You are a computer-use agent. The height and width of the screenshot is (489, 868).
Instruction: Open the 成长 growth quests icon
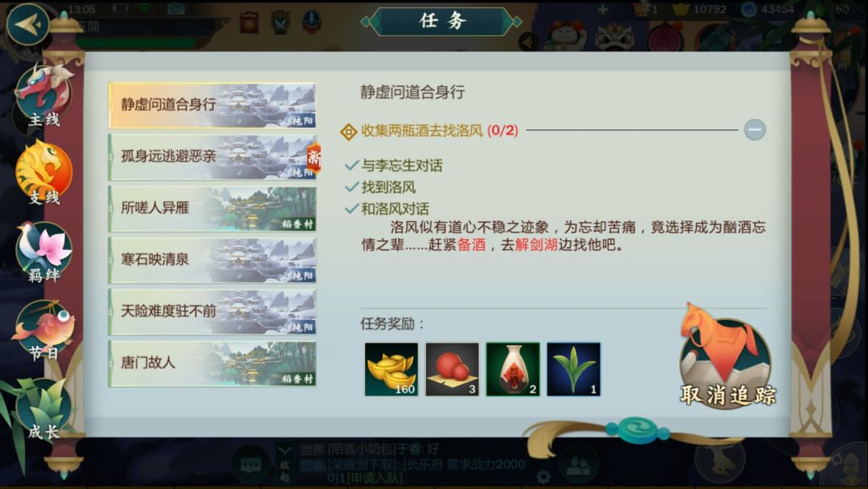[44, 409]
